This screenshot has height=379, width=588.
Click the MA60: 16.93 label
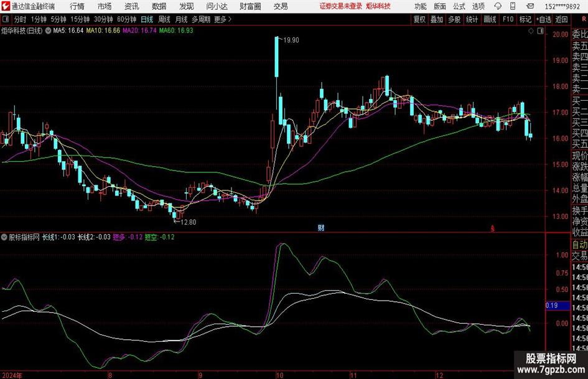[x=176, y=30]
